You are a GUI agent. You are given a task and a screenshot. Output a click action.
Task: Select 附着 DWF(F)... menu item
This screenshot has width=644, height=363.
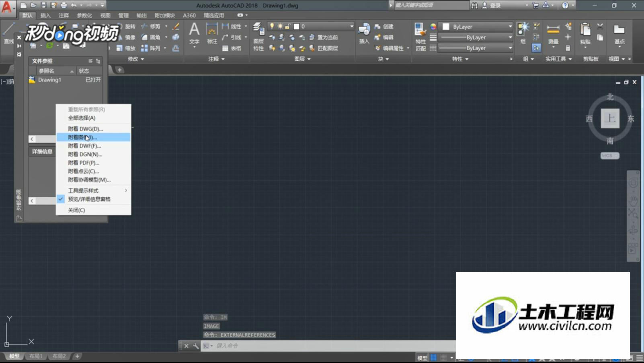(x=93, y=146)
